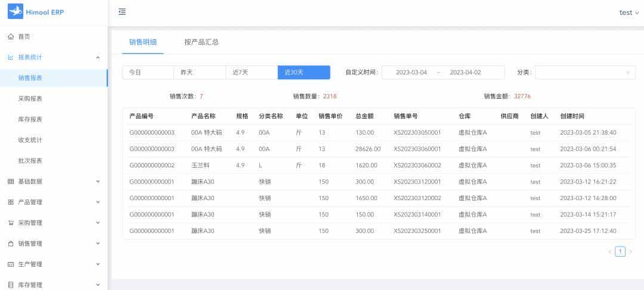Click product code G000000000002
Viewport: 644px width, 290px height.
(x=152, y=166)
